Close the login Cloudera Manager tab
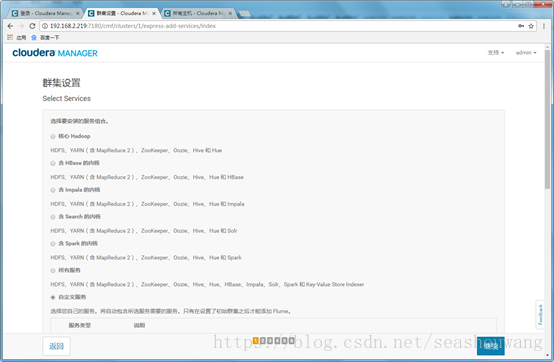Screen dimensions: 554x362 coord(78,13)
